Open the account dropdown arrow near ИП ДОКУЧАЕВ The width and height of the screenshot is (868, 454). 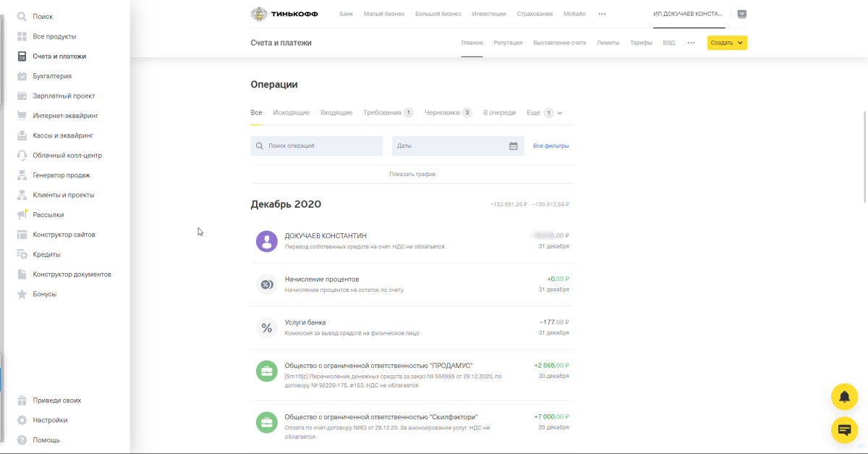(x=741, y=14)
